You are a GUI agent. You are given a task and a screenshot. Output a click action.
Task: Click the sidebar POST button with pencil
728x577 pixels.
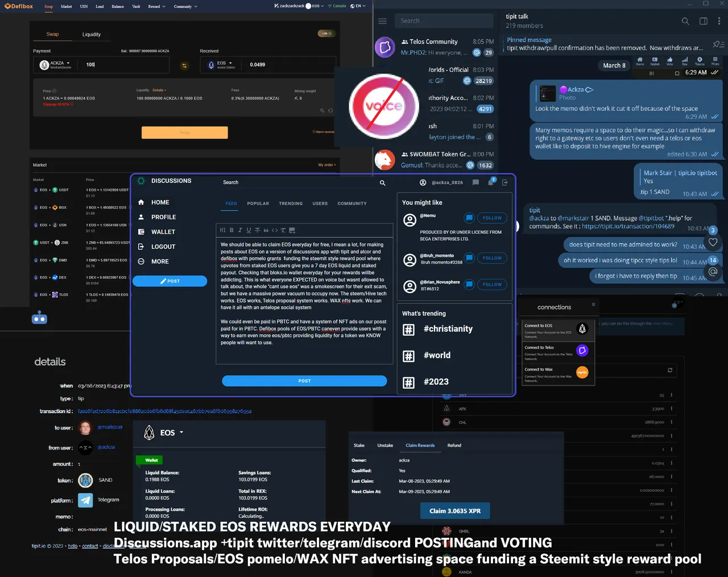[169, 281]
